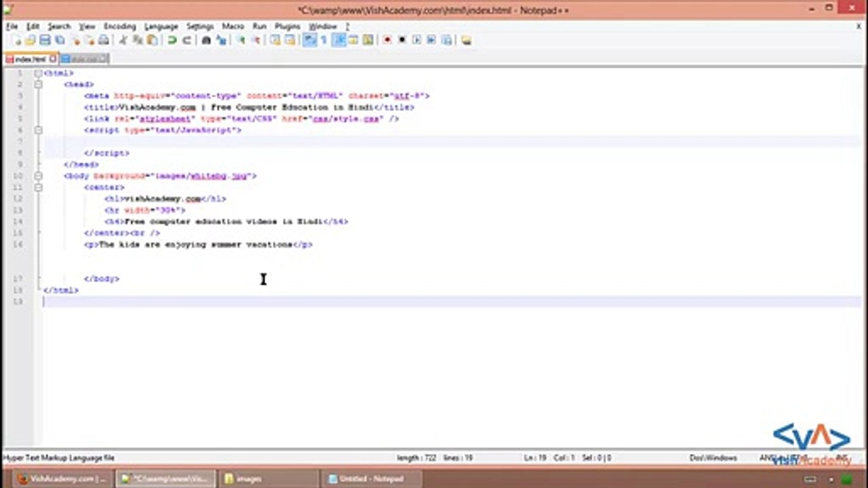The height and width of the screenshot is (488, 868).
Task: Toggle synchronize horizontal scrolling icon
Action: (290, 40)
